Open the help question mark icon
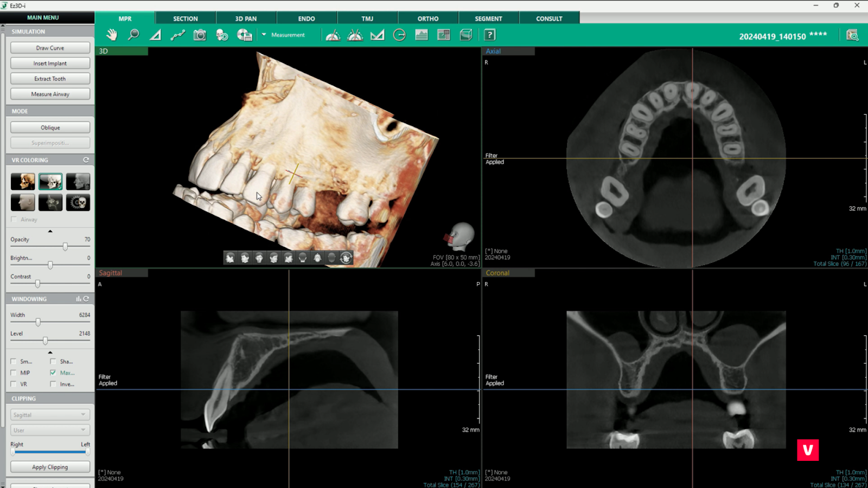This screenshot has height=488, width=868. coord(489,35)
